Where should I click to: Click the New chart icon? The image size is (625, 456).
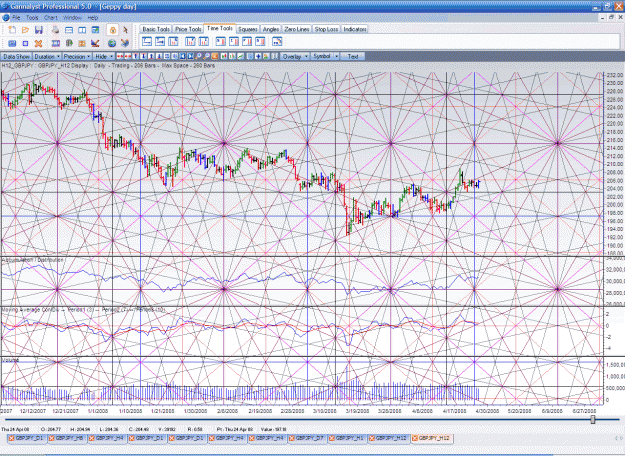tap(12, 30)
